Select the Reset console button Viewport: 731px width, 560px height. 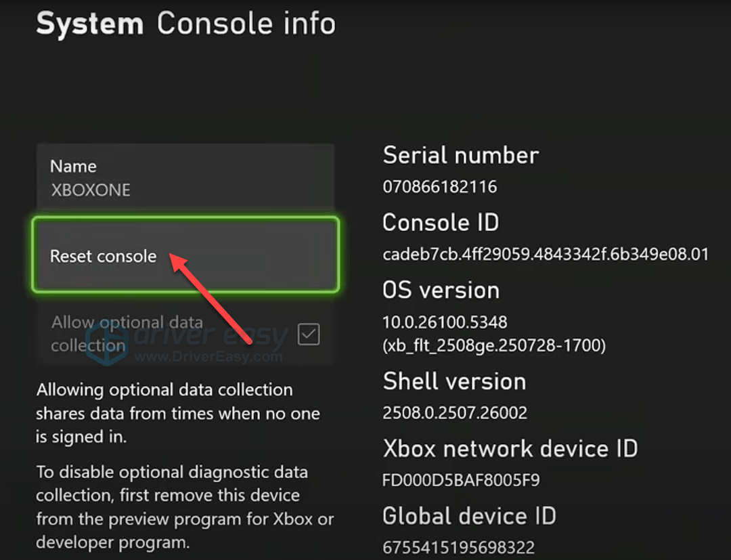coord(184,255)
